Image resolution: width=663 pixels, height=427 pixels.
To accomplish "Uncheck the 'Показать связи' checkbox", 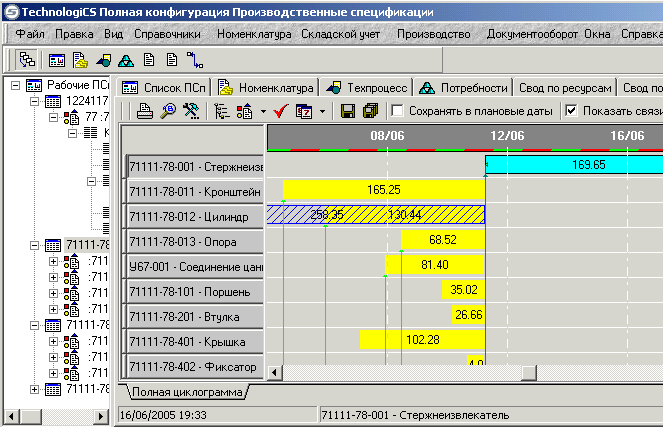I will click(571, 111).
